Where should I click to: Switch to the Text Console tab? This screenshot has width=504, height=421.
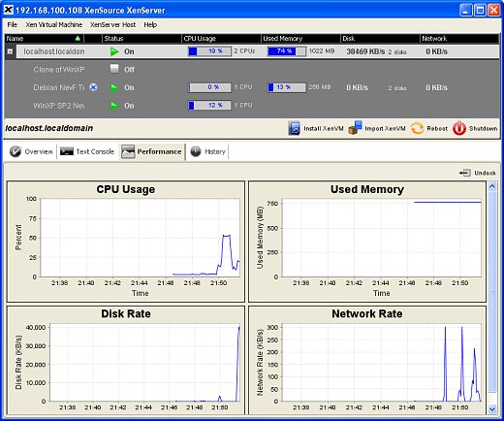87,151
